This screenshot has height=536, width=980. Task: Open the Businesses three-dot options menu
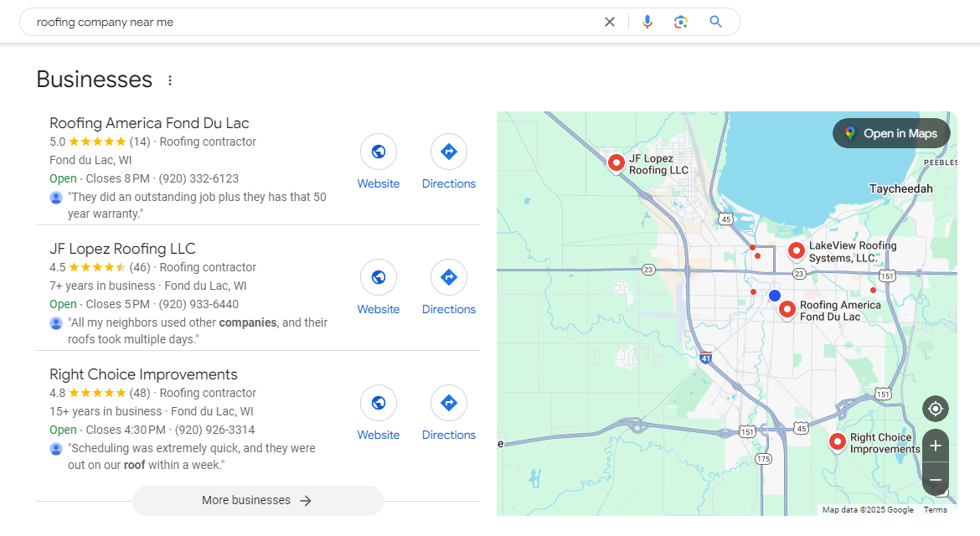pos(170,80)
